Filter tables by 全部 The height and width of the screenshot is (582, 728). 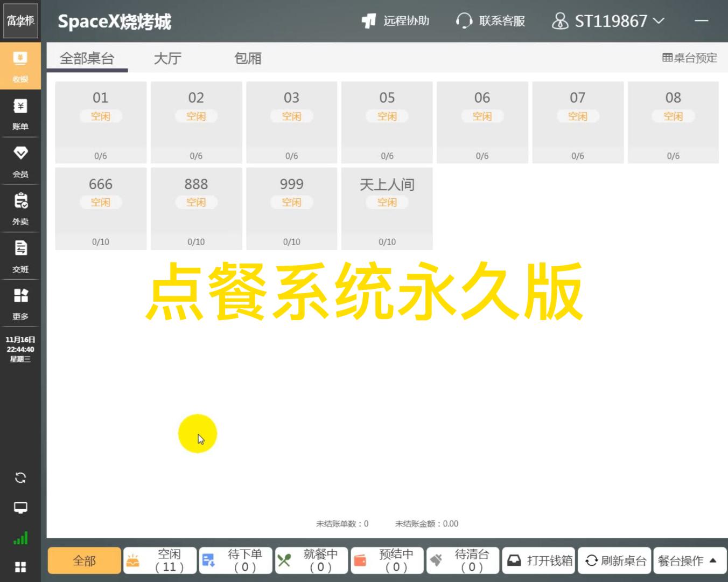[x=85, y=560]
